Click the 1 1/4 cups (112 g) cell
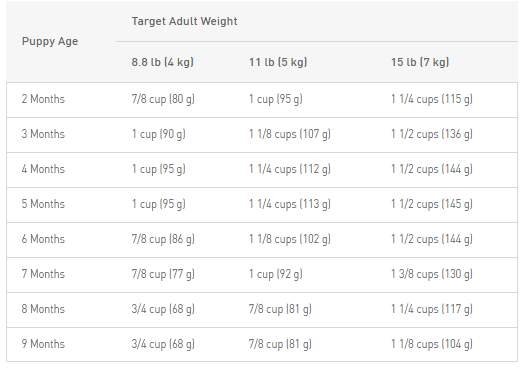 point(290,169)
